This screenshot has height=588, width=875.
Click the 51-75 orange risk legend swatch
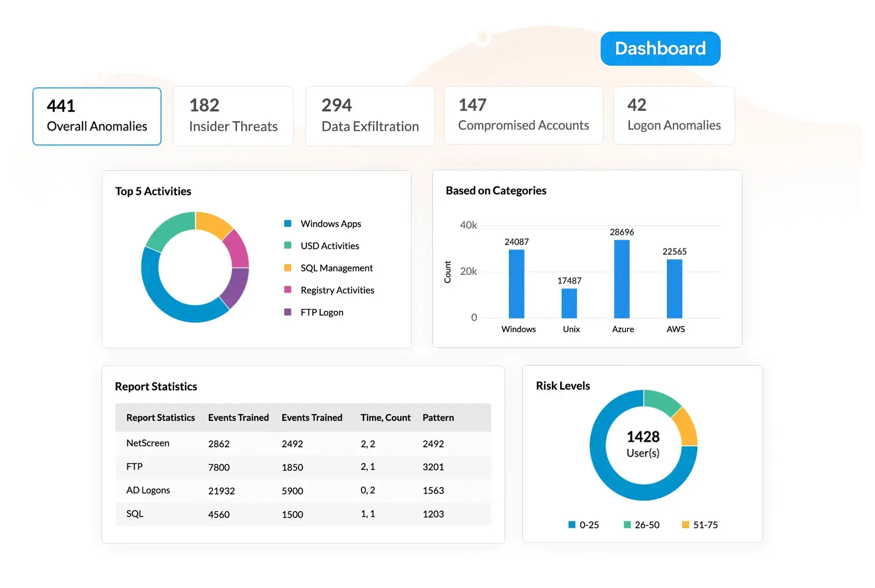coord(686,525)
